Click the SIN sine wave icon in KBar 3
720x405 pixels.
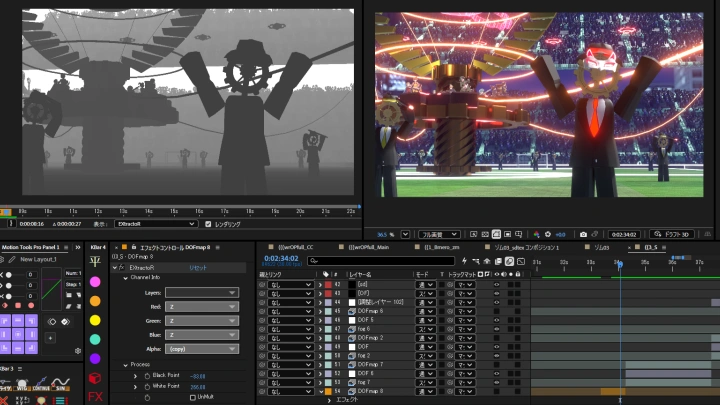60,384
